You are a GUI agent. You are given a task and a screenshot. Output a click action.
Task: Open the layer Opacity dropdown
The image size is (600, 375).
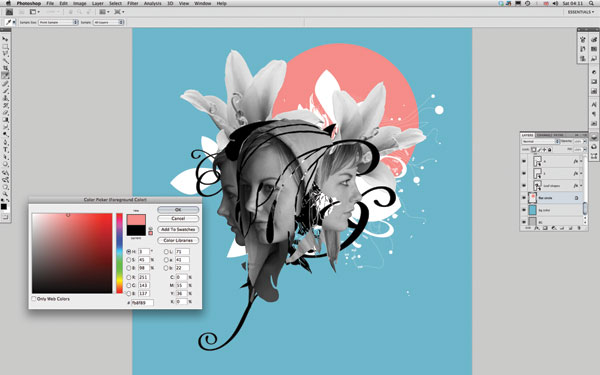click(x=584, y=142)
